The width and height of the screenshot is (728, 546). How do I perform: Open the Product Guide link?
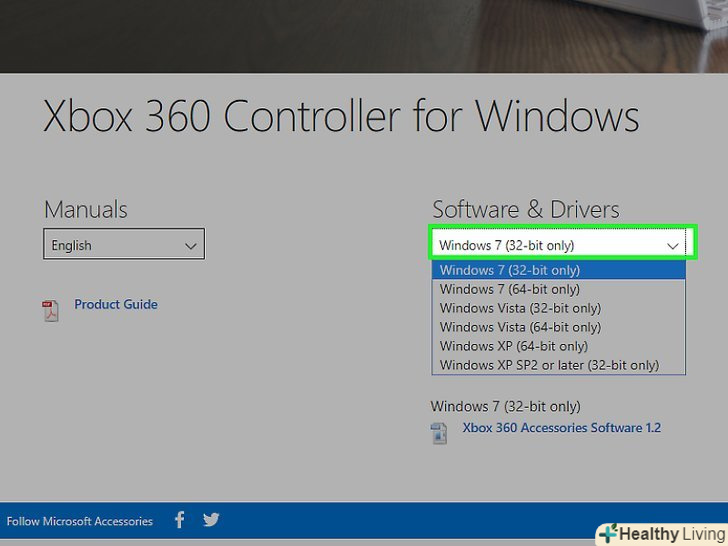tap(116, 304)
